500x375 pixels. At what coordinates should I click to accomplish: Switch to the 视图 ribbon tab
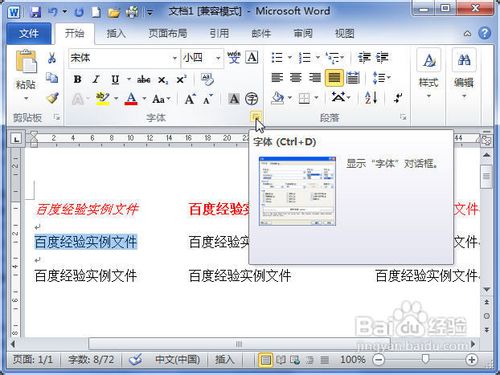pos(344,33)
